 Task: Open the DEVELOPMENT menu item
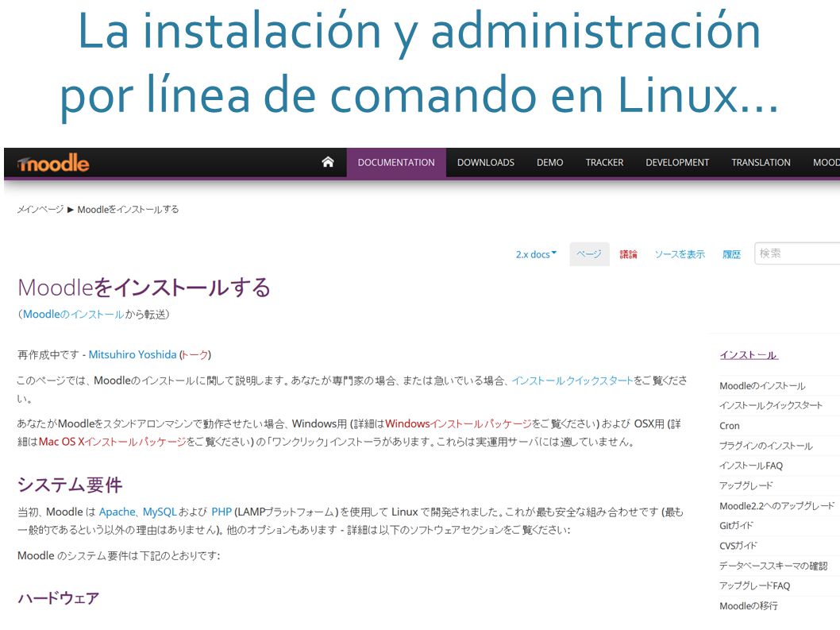tap(677, 162)
